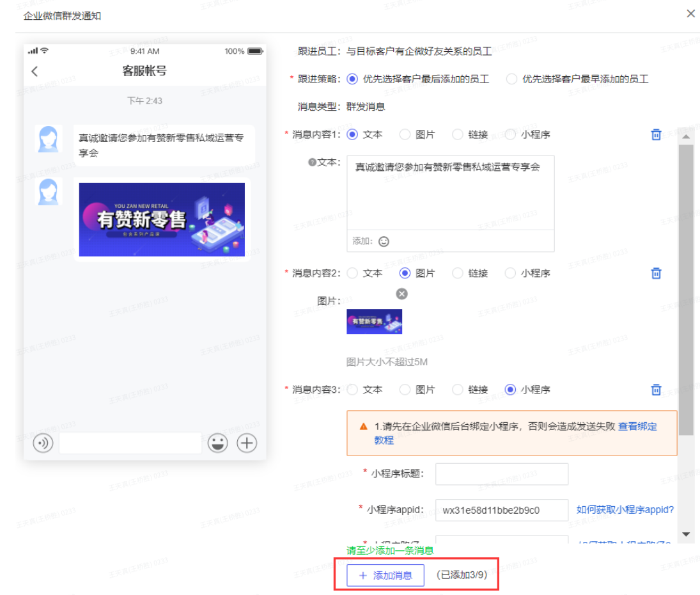Open 如何获取小程序appid? help link
The image size is (700, 595).
click(625, 510)
